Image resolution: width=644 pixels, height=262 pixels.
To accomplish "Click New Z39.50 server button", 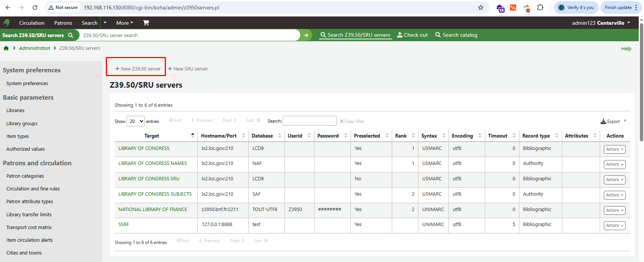I will [x=138, y=69].
